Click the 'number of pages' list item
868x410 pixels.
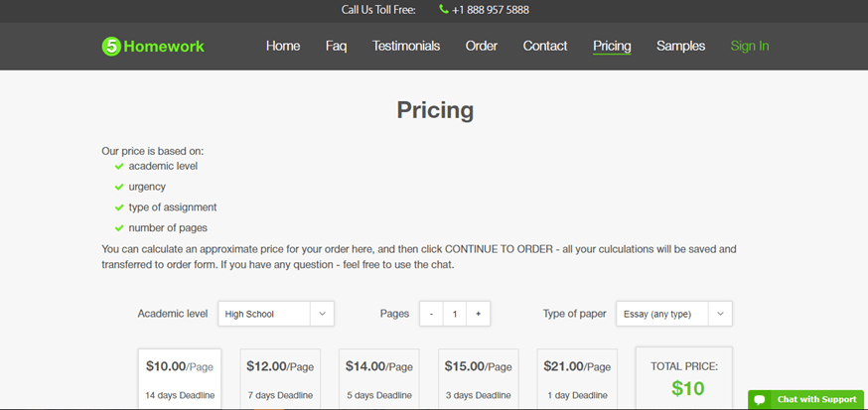tap(168, 228)
